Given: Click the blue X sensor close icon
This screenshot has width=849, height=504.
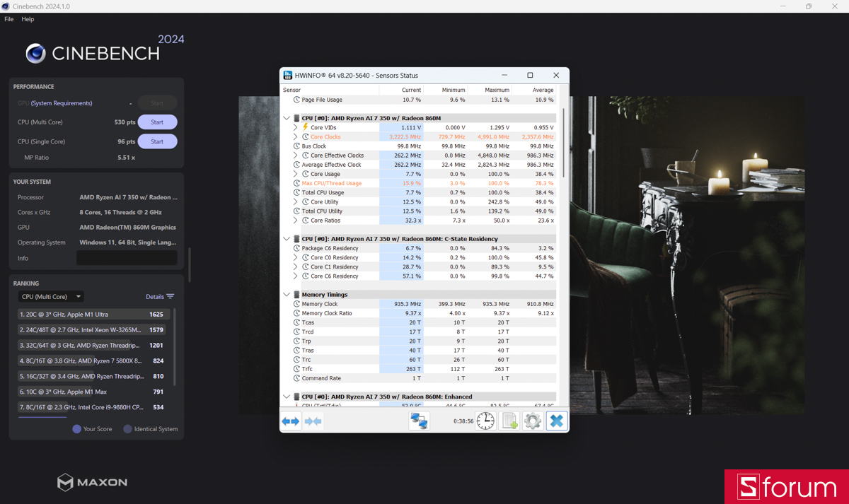Looking at the screenshot, I should click(557, 421).
